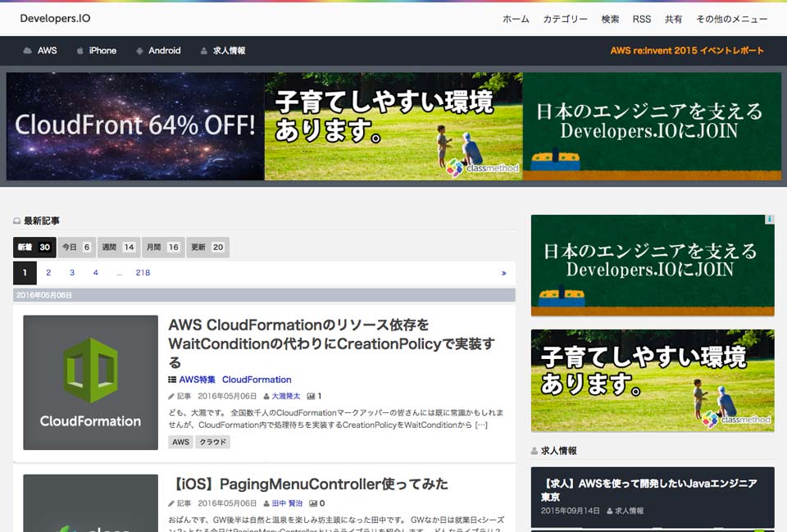Go to page 2 of articles
This screenshot has width=787, height=532.
(48, 273)
